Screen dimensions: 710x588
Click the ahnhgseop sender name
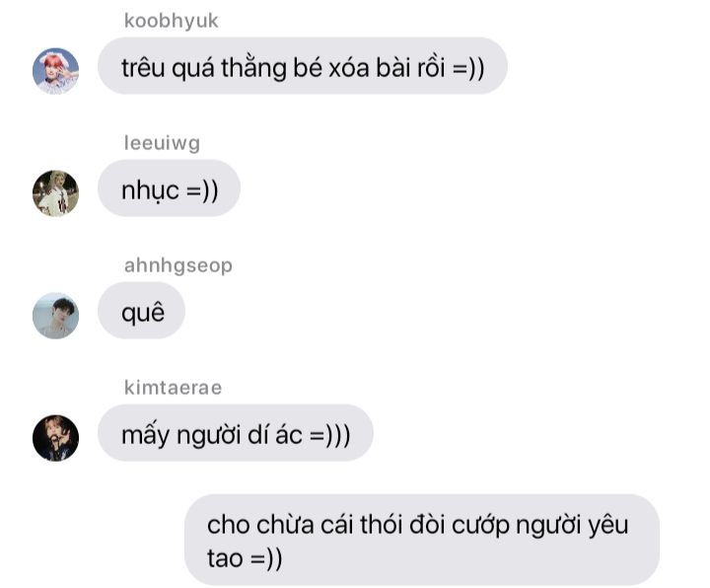click(177, 265)
